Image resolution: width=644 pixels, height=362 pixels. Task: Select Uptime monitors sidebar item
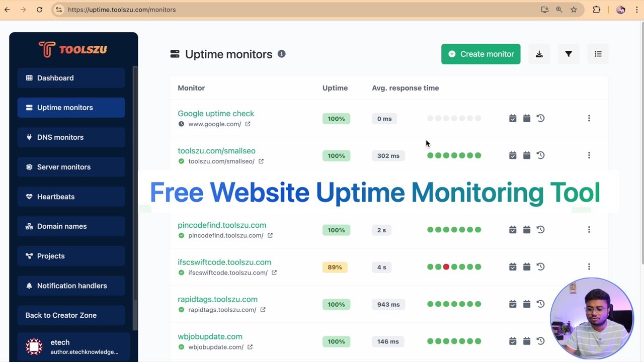click(71, 108)
